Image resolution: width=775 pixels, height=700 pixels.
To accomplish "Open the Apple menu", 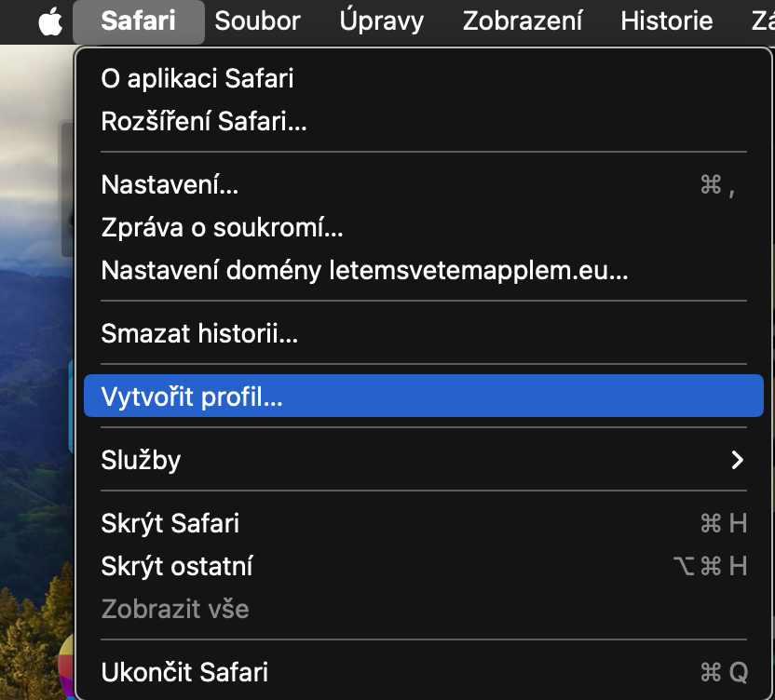I will 49,21.
